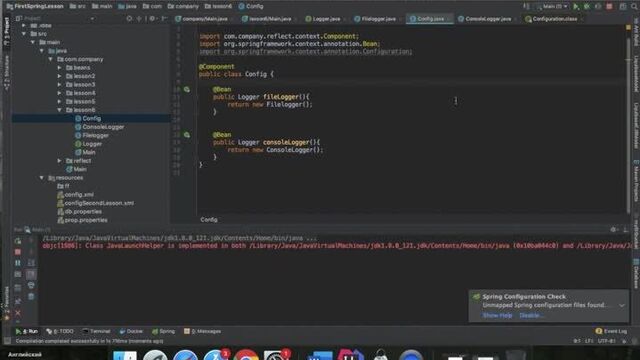Click the Bean gutter icon beside fileLogger

pos(187,89)
